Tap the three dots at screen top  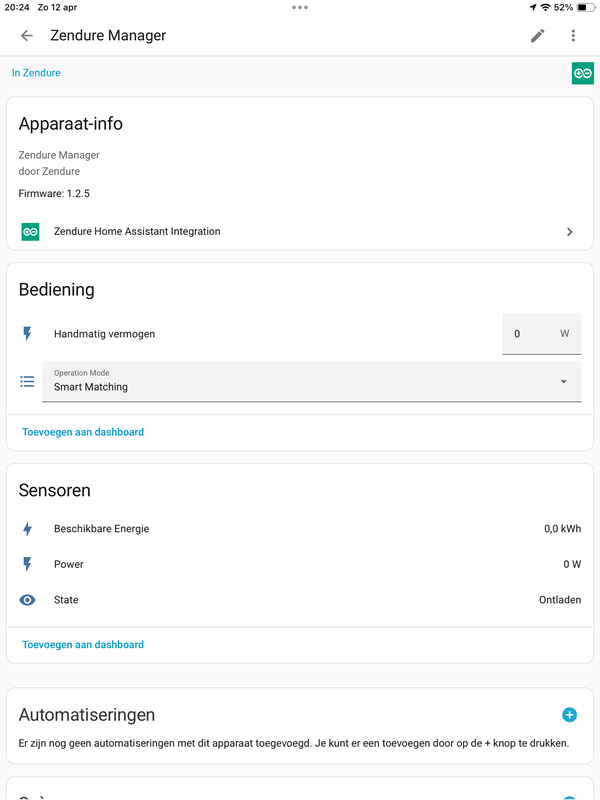pos(300,7)
